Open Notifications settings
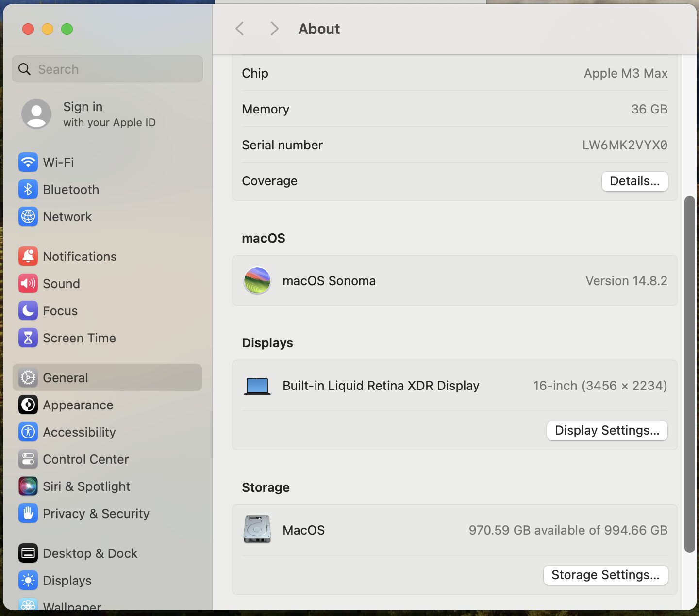Image resolution: width=699 pixels, height=616 pixels. [79, 256]
